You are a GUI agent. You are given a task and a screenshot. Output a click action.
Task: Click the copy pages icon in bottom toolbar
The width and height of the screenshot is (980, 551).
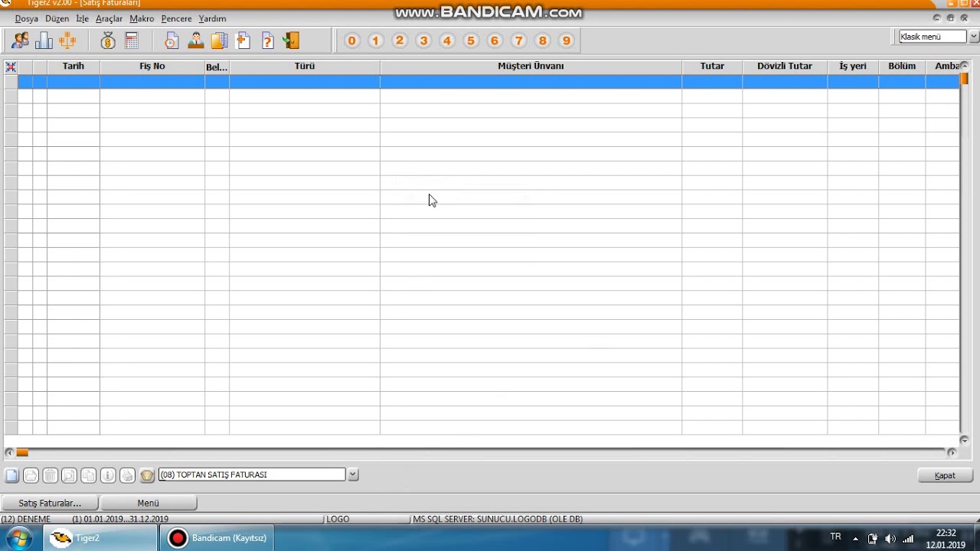pos(88,475)
